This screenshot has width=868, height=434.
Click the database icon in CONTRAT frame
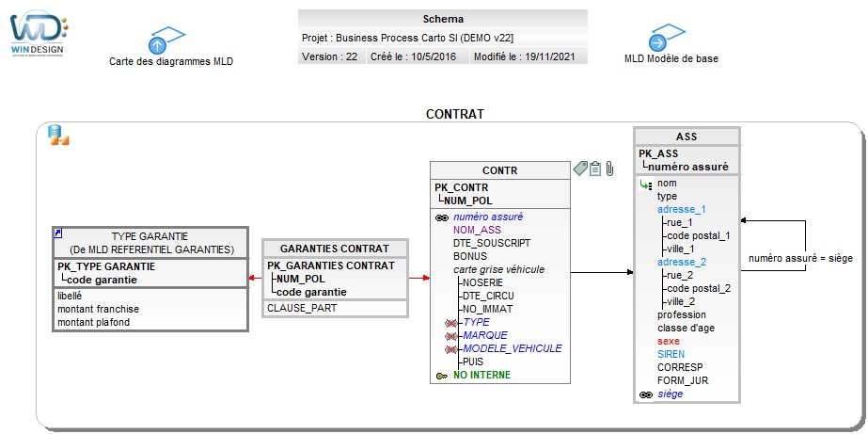point(58,136)
